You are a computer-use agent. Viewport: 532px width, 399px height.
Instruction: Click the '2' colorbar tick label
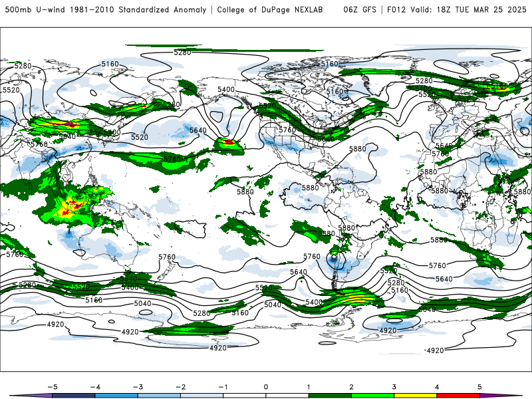(x=351, y=387)
